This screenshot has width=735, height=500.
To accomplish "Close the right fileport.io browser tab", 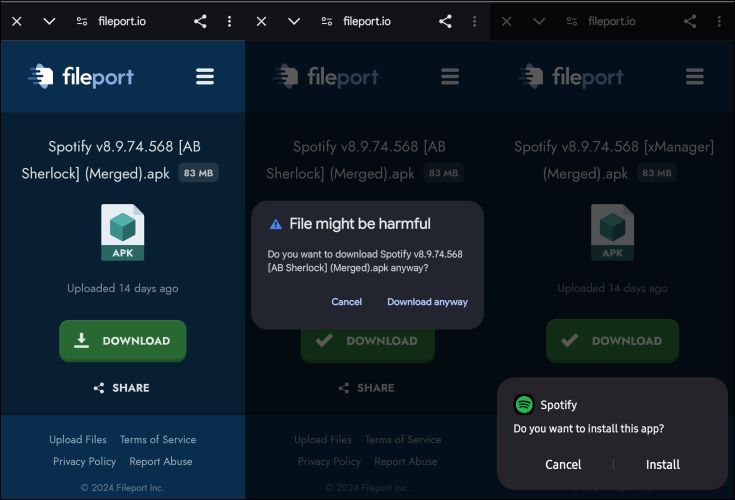I will tap(506, 22).
